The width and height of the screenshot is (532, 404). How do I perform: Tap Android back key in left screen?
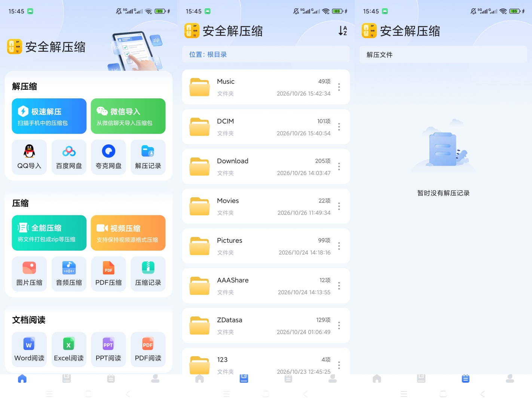point(128,394)
